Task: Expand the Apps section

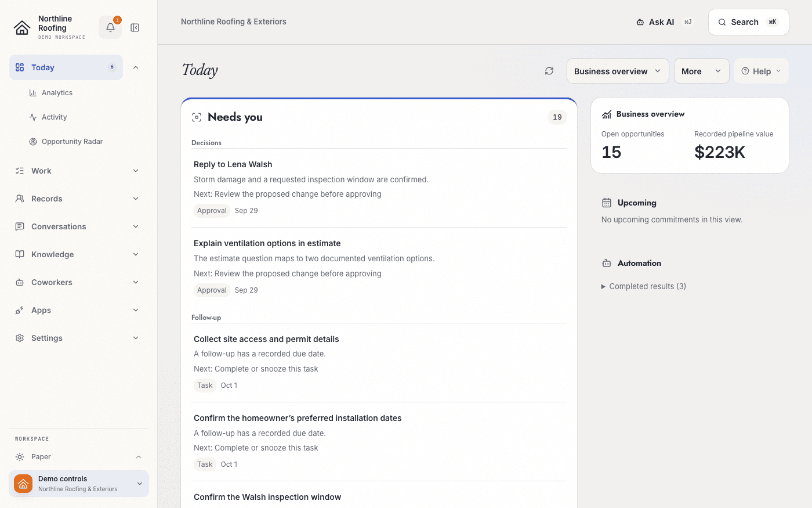Action: 136,310
